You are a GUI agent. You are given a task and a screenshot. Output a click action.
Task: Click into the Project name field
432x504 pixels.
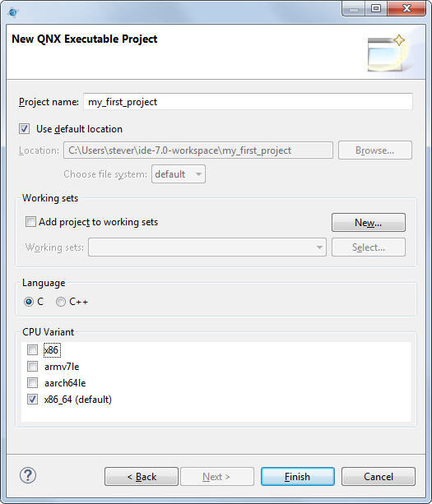pyautogui.click(x=248, y=102)
